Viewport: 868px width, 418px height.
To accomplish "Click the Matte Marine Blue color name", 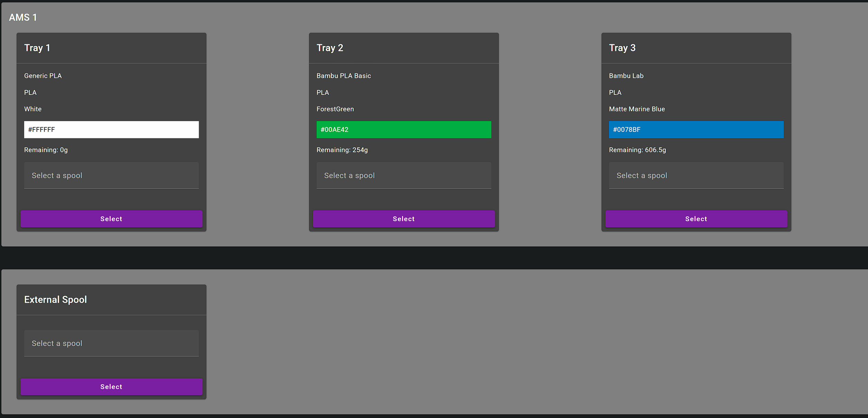I will point(637,109).
